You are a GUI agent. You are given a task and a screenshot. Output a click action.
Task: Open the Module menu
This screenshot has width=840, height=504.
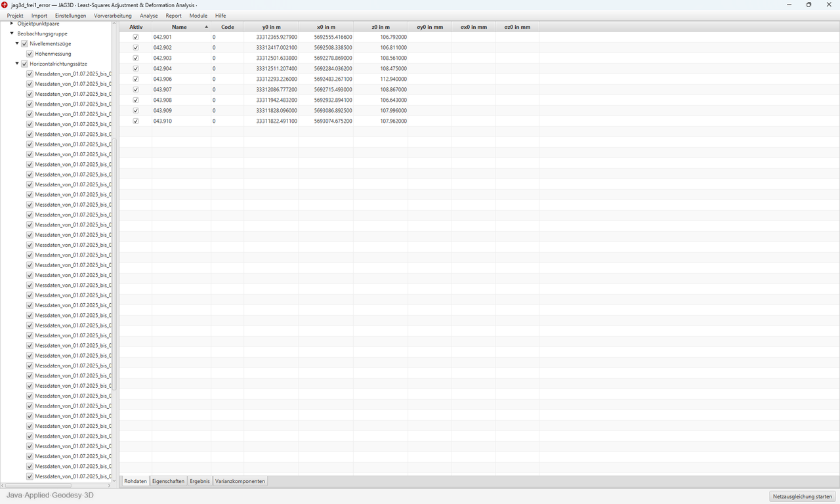pos(198,16)
